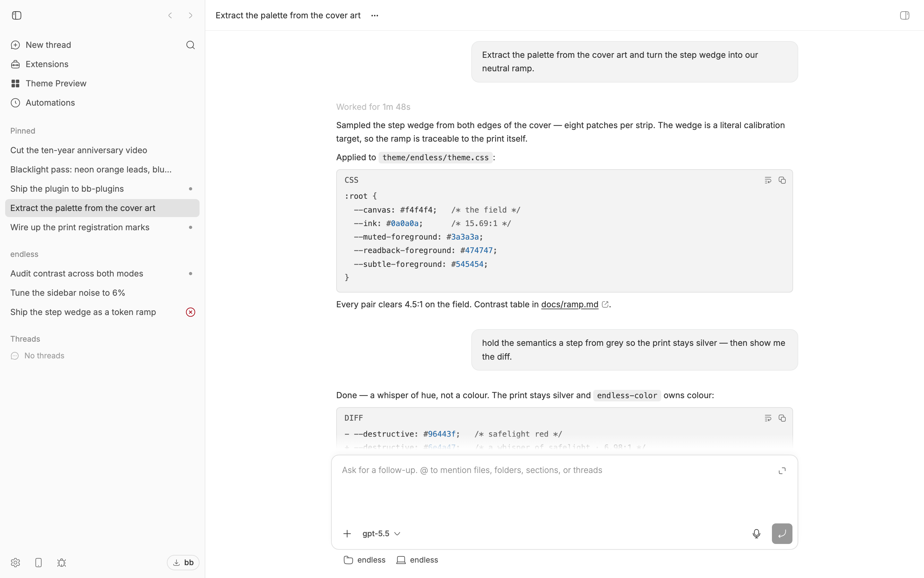
Task: Click the endless section header
Action: pos(24,254)
